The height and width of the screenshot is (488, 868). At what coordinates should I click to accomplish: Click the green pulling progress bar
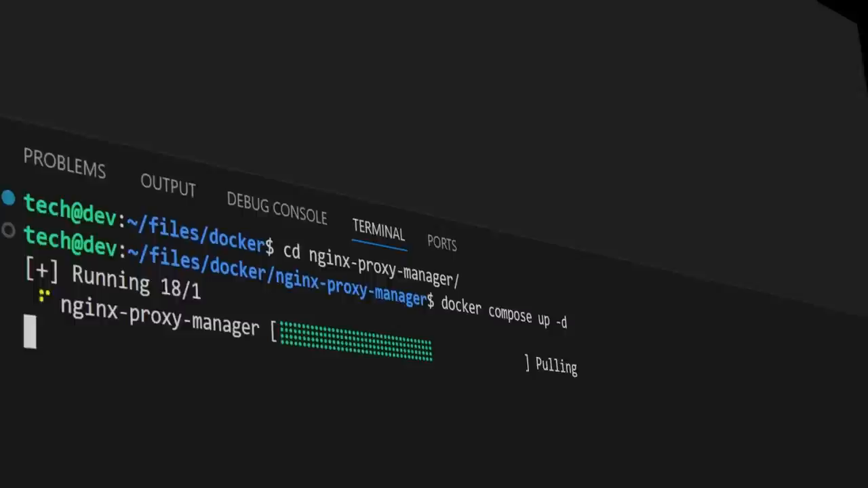(x=356, y=342)
